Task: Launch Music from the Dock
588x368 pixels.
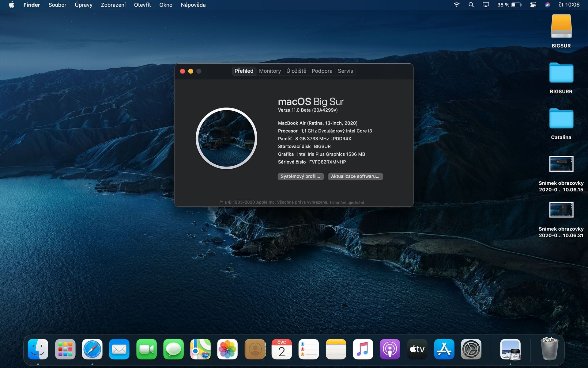Action: coord(363,349)
